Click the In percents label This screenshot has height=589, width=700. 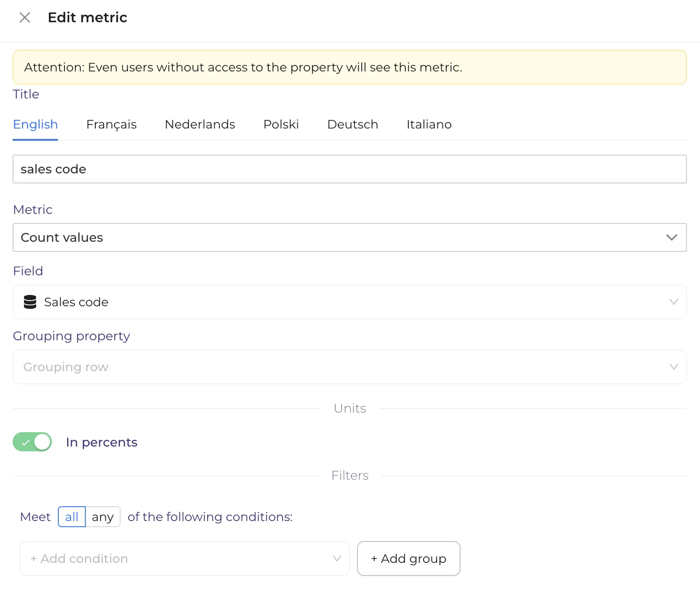101,442
